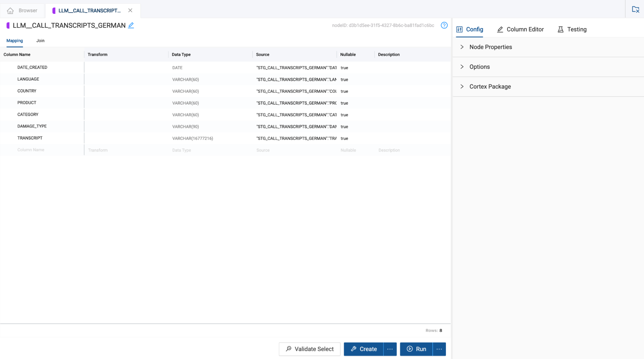Switch to the Join tab
The height and width of the screenshot is (359, 644).
point(40,41)
